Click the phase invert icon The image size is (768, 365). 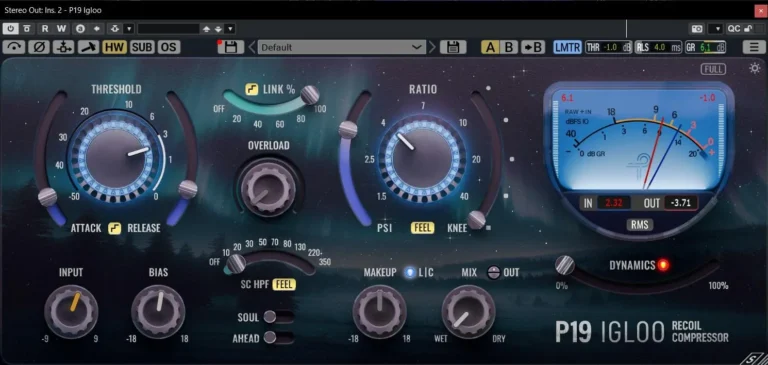click(x=38, y=47)
